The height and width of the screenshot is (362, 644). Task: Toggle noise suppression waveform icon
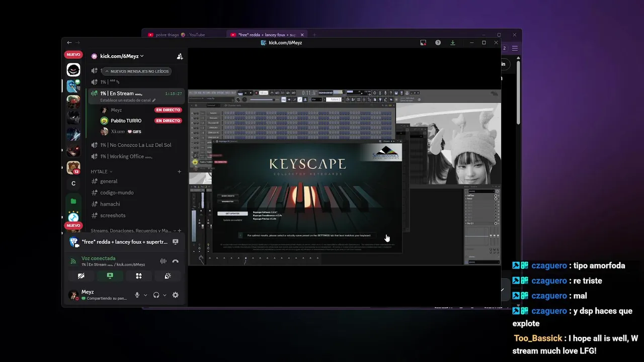tap(163, 261)
